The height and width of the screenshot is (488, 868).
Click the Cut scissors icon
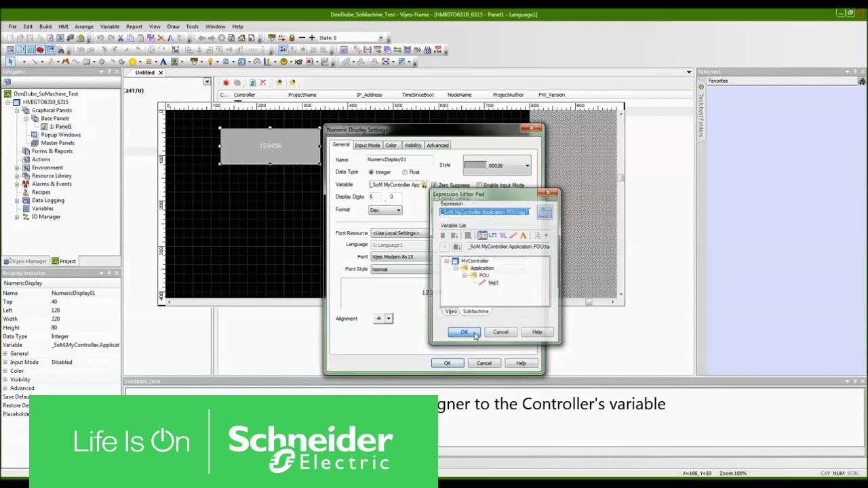coord(121,38)
